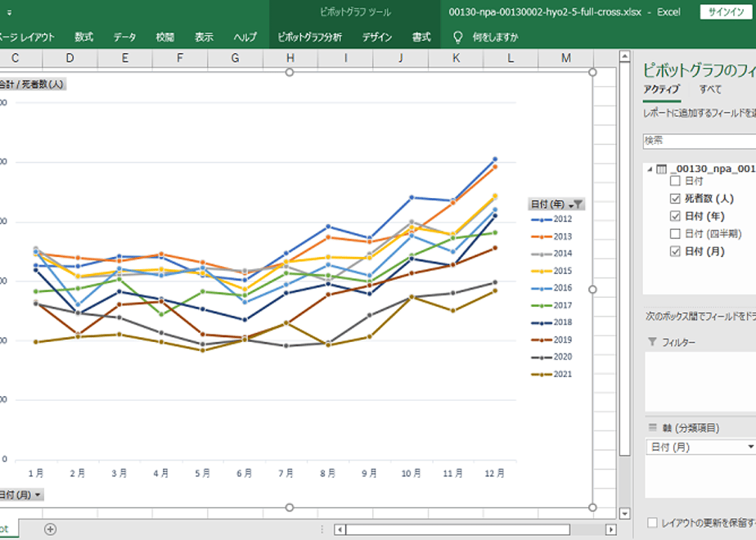Image resolution: width=756 pixels, height=540 pixels.
Task: Click the すべて tab in field pane
Action: coord(710,90)
